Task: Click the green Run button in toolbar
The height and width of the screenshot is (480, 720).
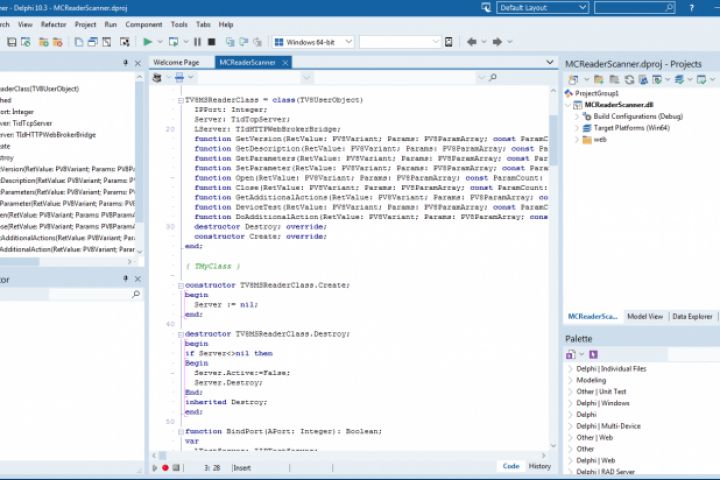Action: [x=147, y=42]
